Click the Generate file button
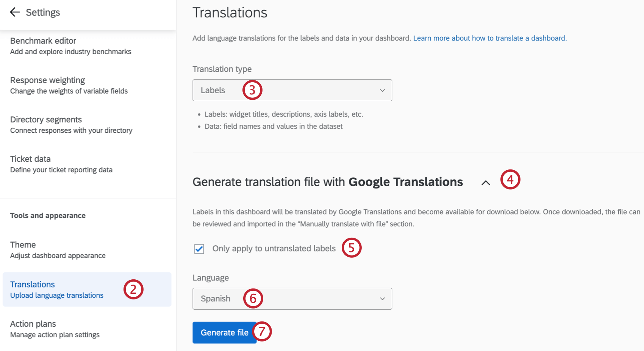The width and height of the screenshot is (644, 351). [x=224, y=332]
